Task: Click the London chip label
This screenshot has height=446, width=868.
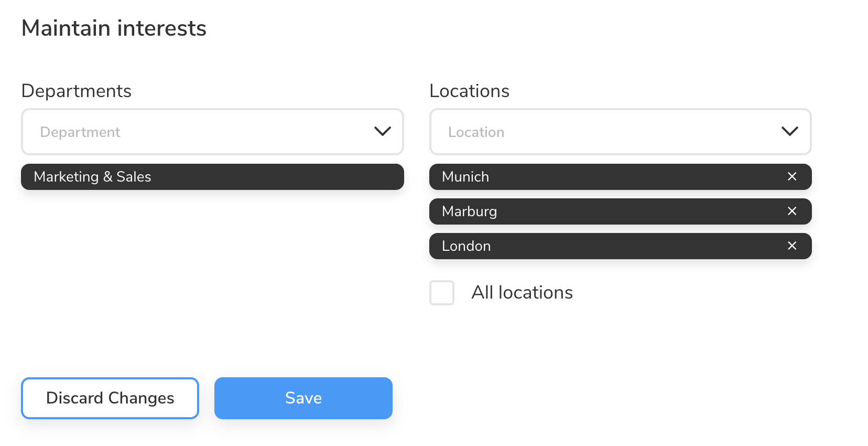Action: click(466, 246)
